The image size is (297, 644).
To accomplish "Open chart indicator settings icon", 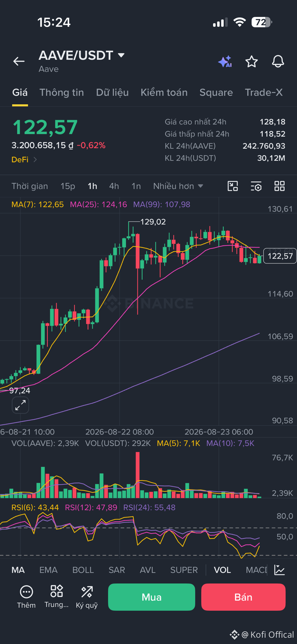I will click(256, 186).
